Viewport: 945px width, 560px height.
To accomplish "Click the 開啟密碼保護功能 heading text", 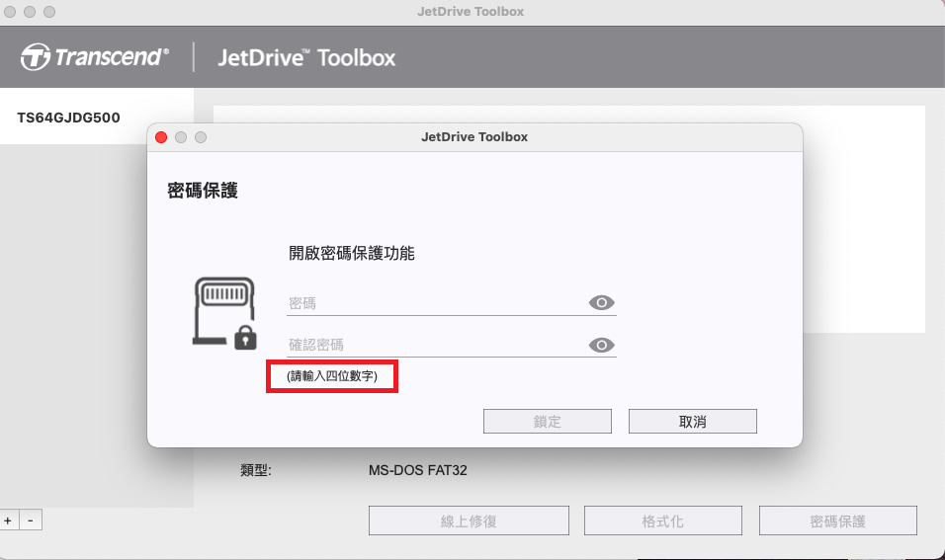I will point(351,253).
